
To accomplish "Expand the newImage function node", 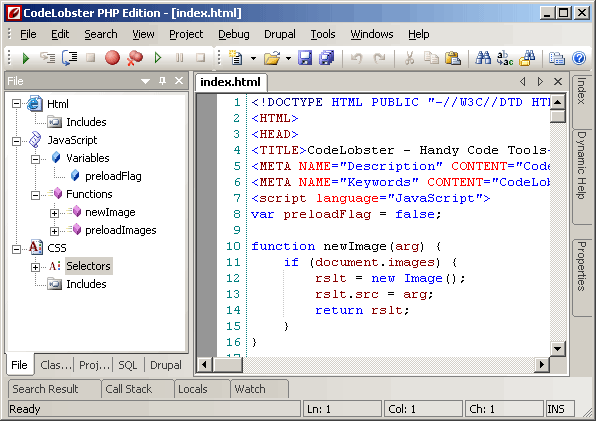I will pos(54,213).
